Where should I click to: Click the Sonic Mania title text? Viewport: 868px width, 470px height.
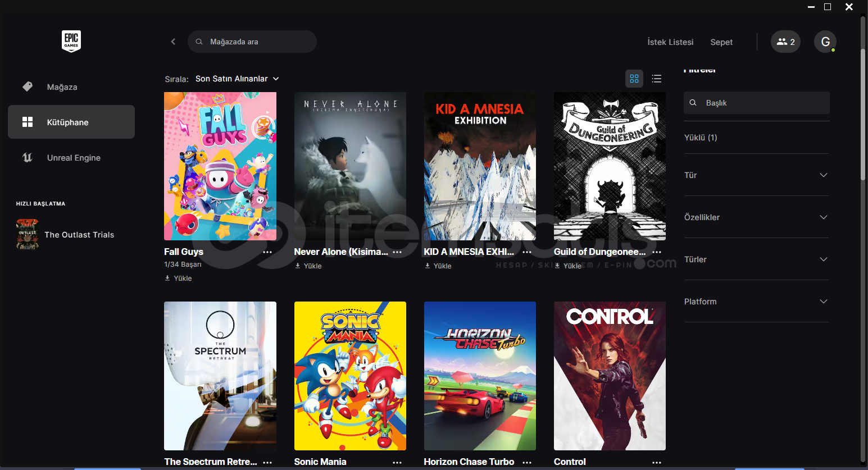320,462
